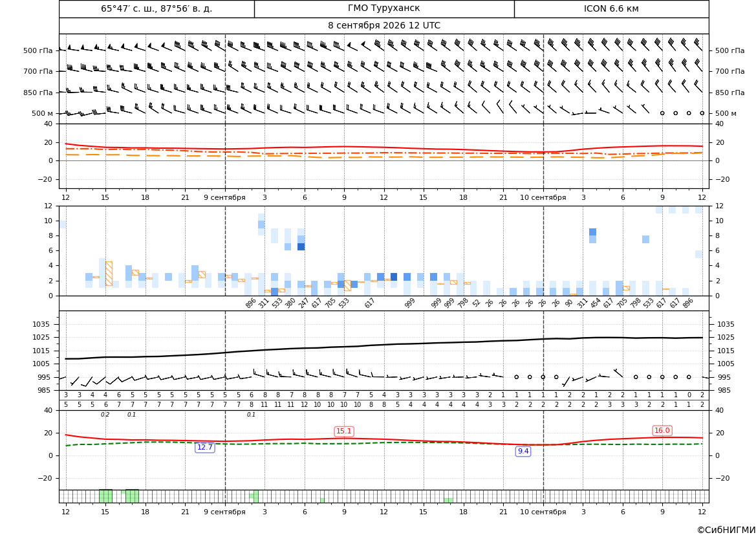Click the left 700 гПа level label
The width and height of the screenshot is (756, 535).
pyautogui.click(x=38, y=71)
